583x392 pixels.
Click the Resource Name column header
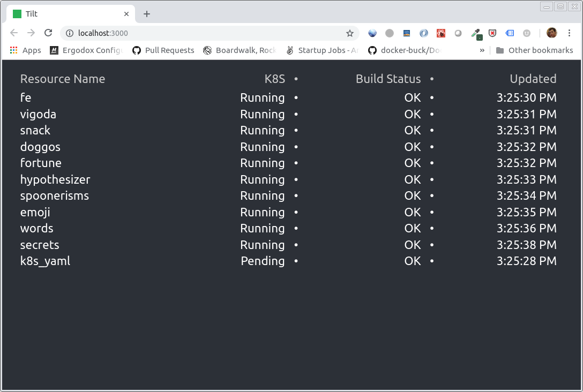[x=63, y=79]
